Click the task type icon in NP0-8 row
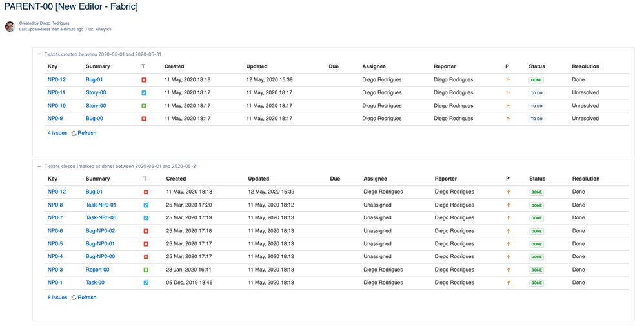 (146, 205)
